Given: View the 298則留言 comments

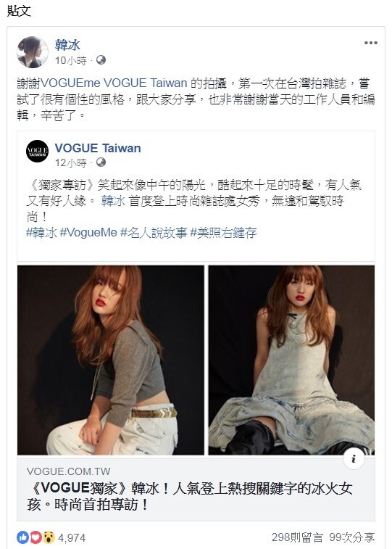Looking at the screenshot, I should click(297, 537).
